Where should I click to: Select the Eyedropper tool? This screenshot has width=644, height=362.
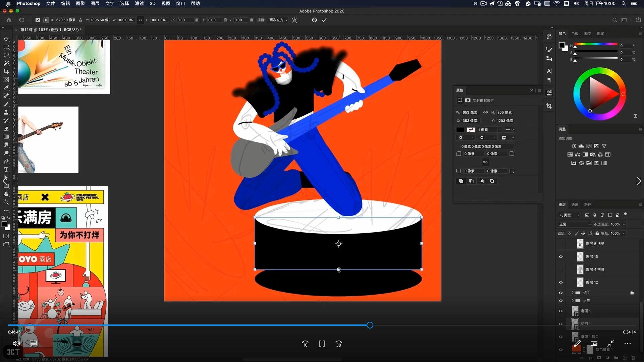[x=6, y=87]
